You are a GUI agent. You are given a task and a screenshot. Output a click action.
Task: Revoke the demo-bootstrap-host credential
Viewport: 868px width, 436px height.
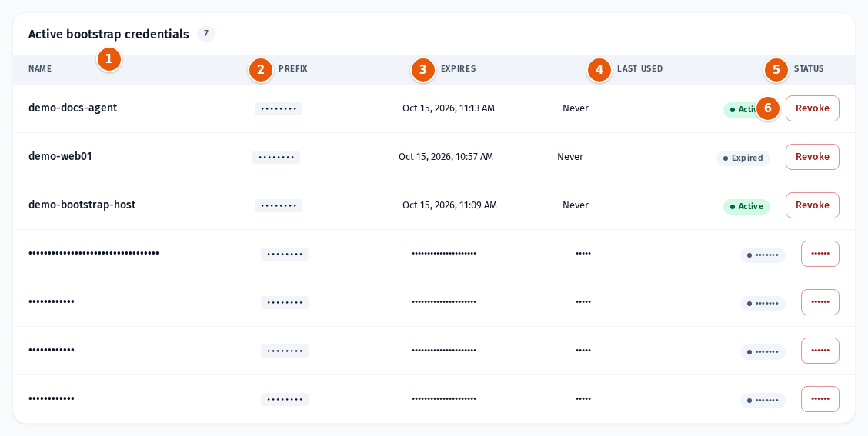point(812,205)
